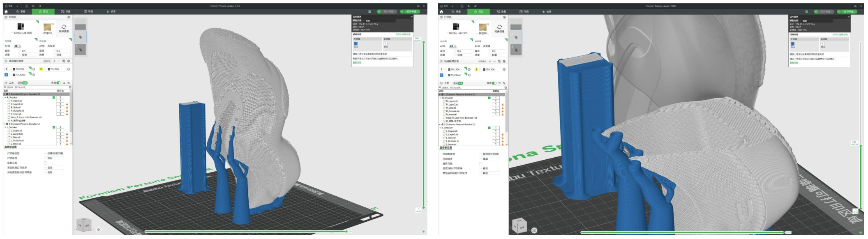
Task: Check 旋转花瓶 checkbox in right window
Action: point(480,163)
